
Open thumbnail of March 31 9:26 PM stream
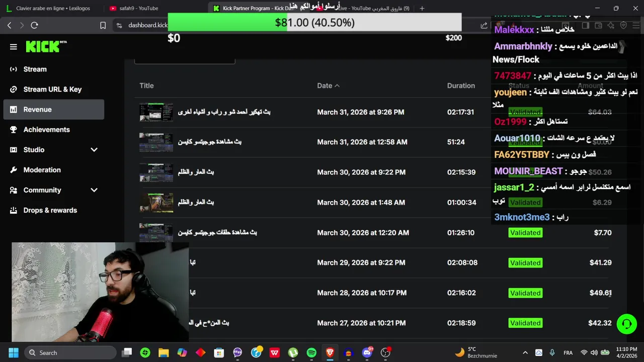coord(156,112)
